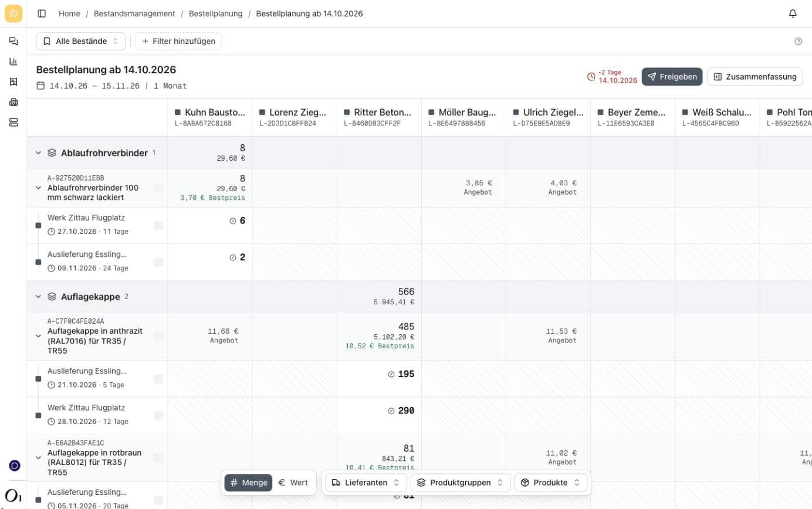Viewport: 812px width, 509px height.
Task: Go to Bestandsmanagement breadcrumb
Action: tap(134, 13)
